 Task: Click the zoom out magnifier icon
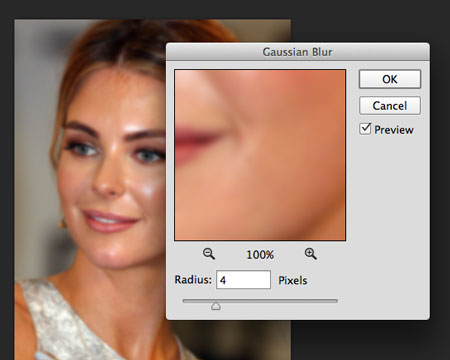(x=209, y=254)
